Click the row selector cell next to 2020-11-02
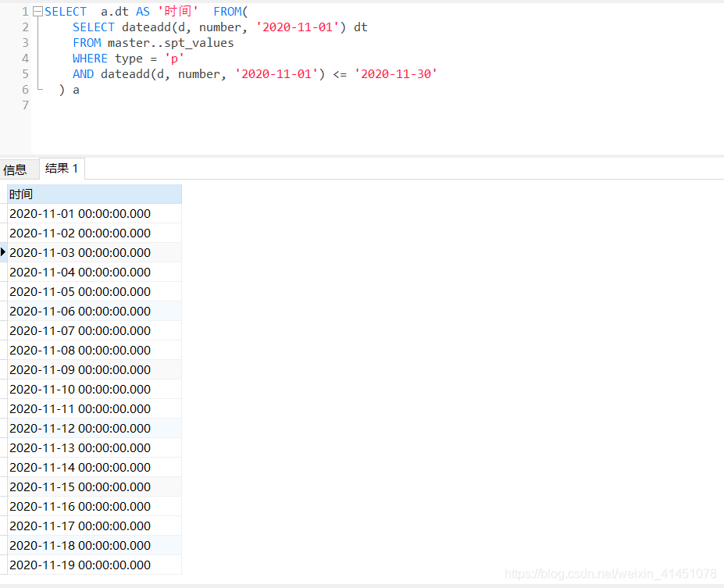Screen dimensions: 724x588 (3, 233)
